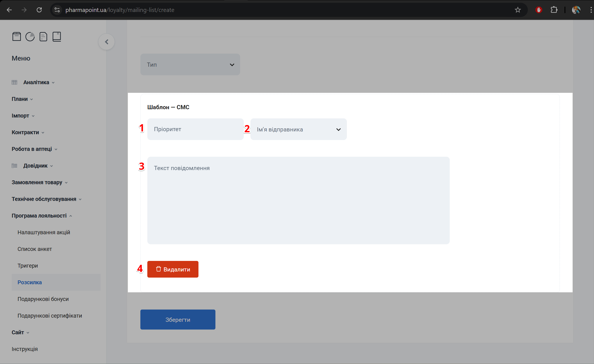Image resolution: width=594 pixels, height=364 pixels.
Task: Select Подарункові бонуси in sidebar
Action: pyautogui.click(x=43, y=299)
